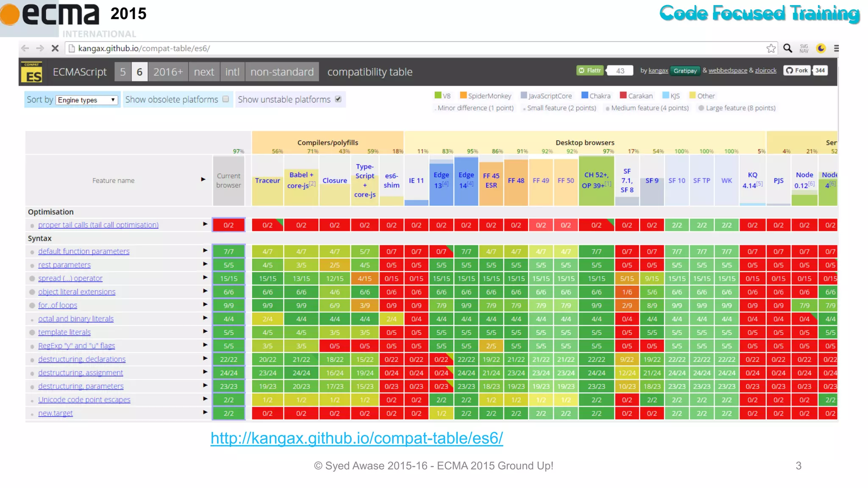Bookmark the page with the star icon
This screenshot has height=488, width=868.
pos(771,48)
